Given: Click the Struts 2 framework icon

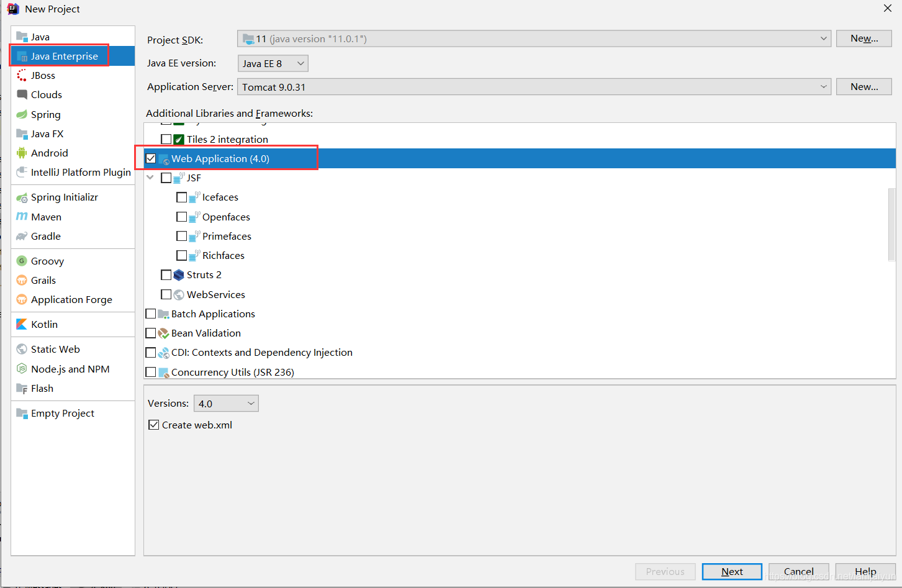Looking at the screenshot, I should (x=179, y=274).
